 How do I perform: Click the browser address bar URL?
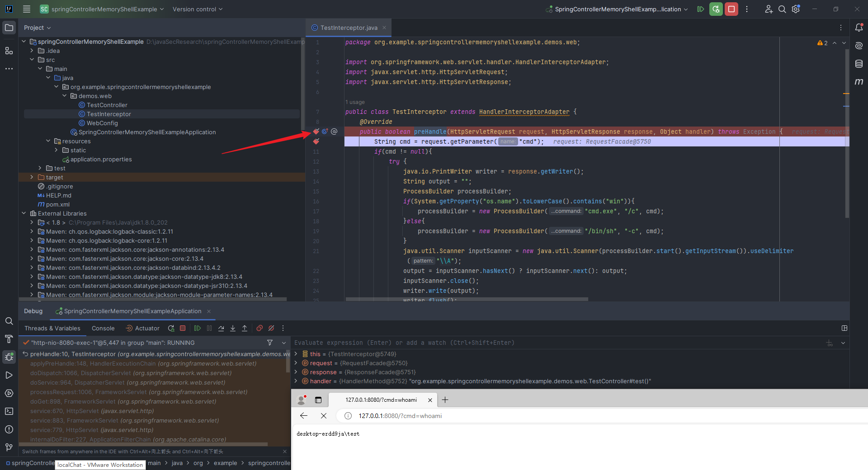(400, 416)
